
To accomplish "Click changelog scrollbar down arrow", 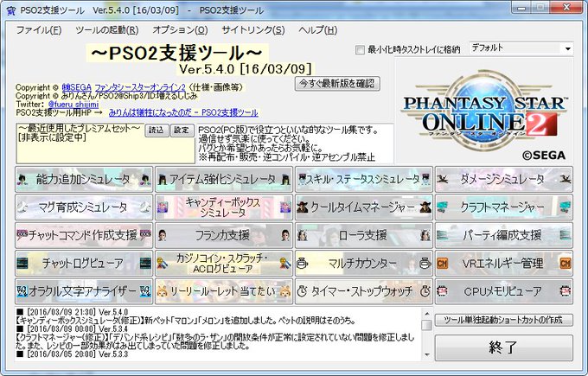I will 426,354.
